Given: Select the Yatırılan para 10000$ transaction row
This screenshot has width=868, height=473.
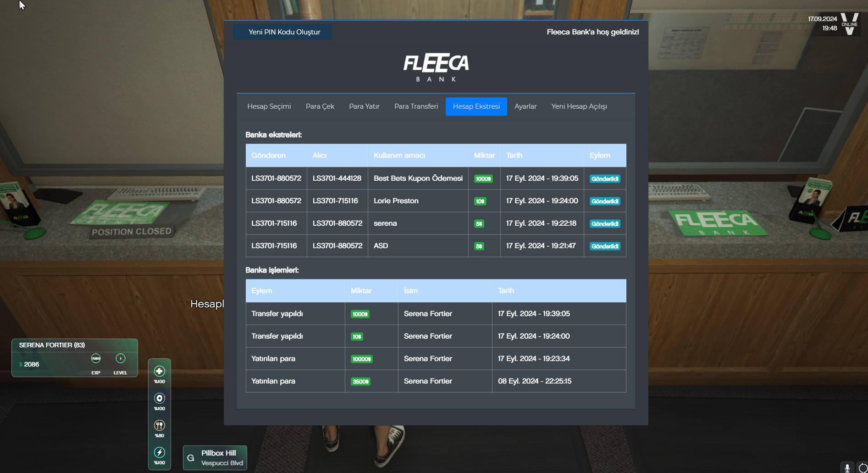Looking at the screenshot, I should [436, 359].
